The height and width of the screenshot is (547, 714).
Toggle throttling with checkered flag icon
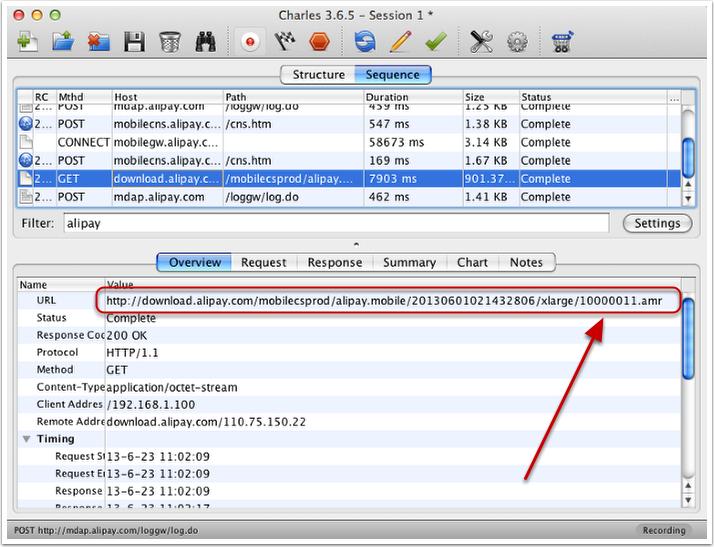point(284,41)
